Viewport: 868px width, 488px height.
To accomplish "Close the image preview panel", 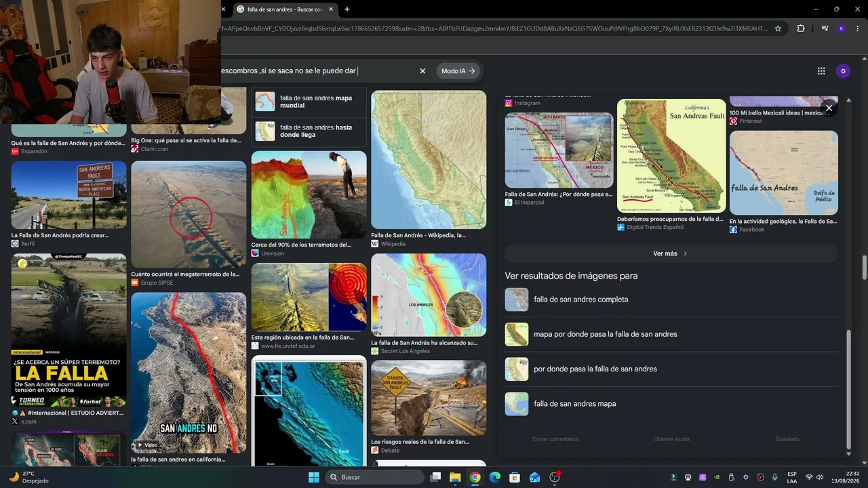I will click(829, 108).
